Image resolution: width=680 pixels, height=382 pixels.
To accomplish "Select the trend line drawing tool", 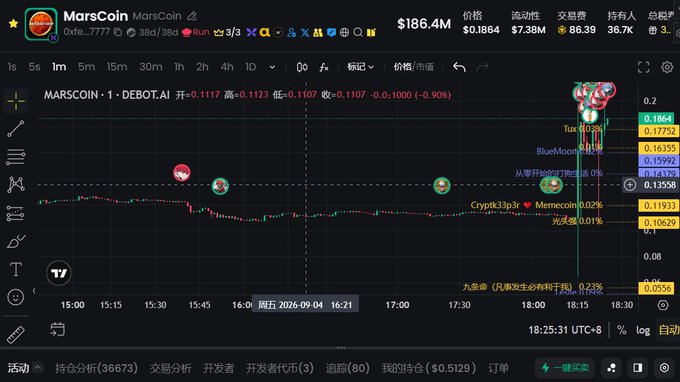I will click(x=16, y=129).
